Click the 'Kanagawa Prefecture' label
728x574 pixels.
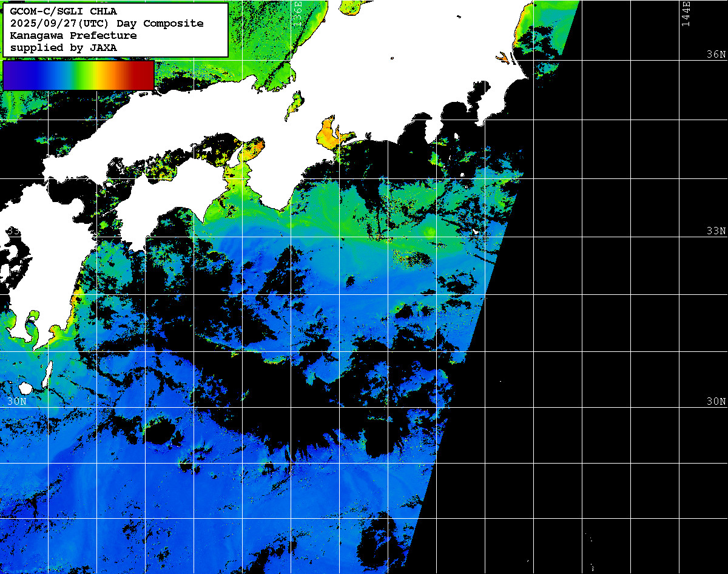73,35
